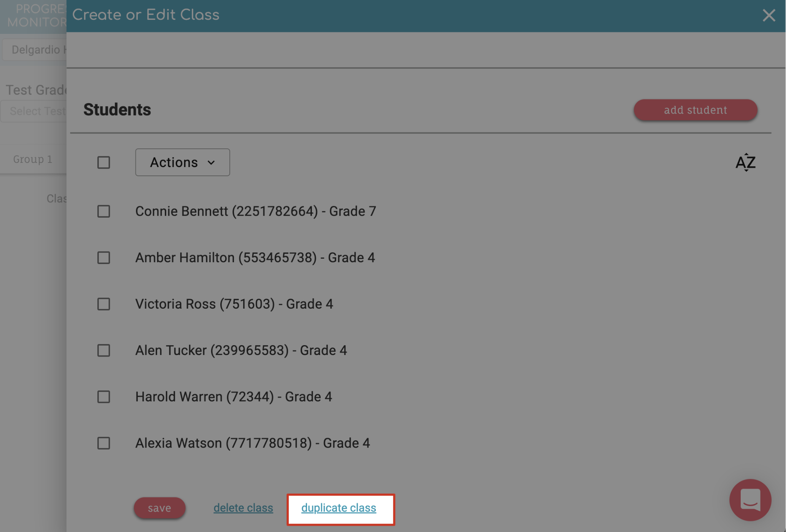The width and height of the screenshot is (786, 532).
Task: Mark Alen Tucker's checkbox
Action: [103, 350]
